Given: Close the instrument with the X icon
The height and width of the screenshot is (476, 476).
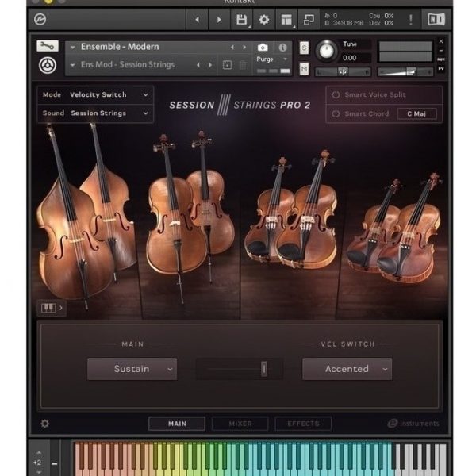Looking at the screenshot, I should click(x=441, y=41).
